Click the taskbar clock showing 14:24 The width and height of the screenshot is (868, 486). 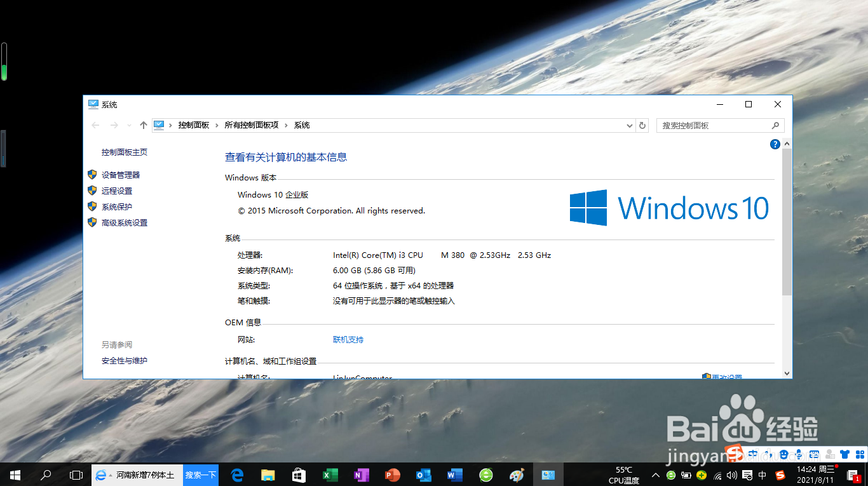click(x=815, y=475)
